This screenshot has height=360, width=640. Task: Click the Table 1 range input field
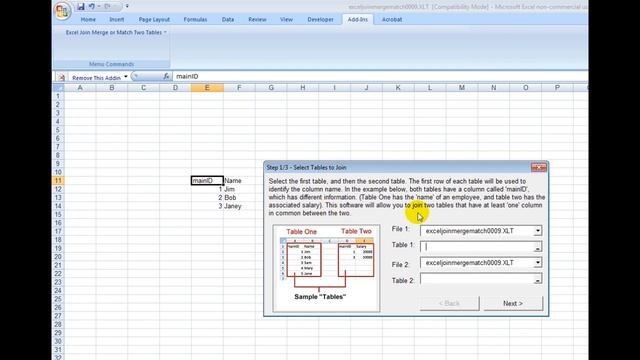(x=476, y=247)
